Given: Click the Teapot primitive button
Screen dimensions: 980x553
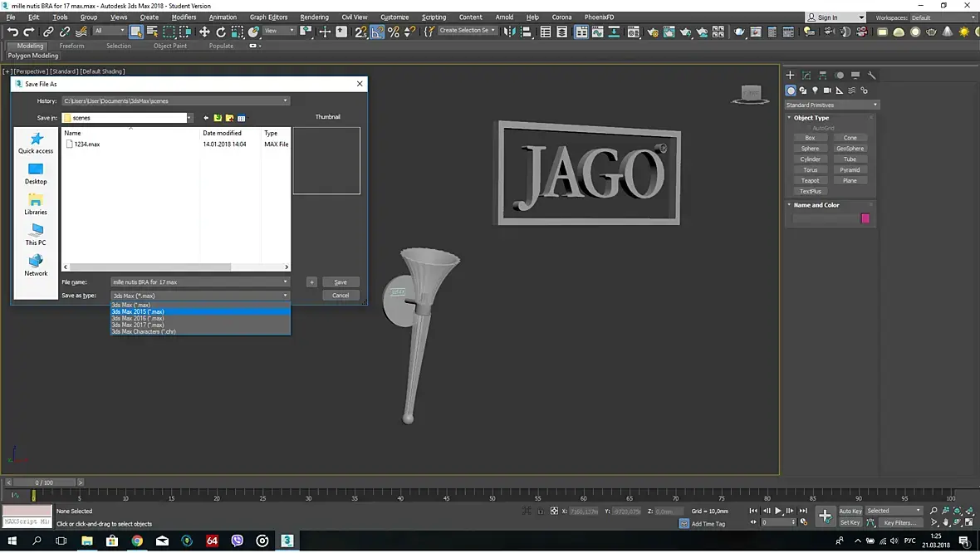Looking at the screenshot, I should click(810, 180).
